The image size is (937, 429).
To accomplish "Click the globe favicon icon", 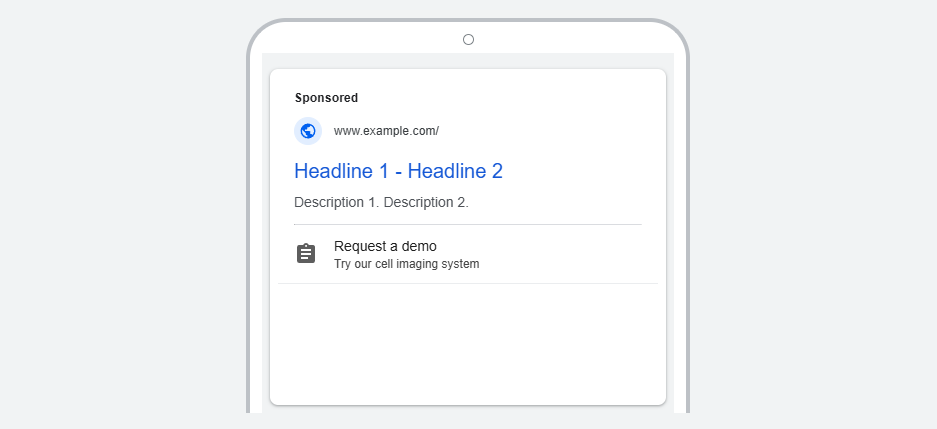I will [308, 131].
